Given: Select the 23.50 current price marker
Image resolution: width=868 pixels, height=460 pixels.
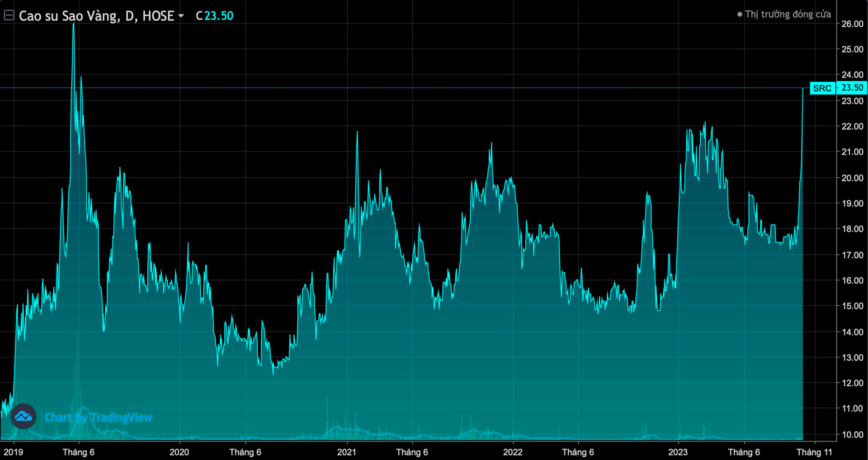Looking at the screenshot, I should [x=852, y=88].
